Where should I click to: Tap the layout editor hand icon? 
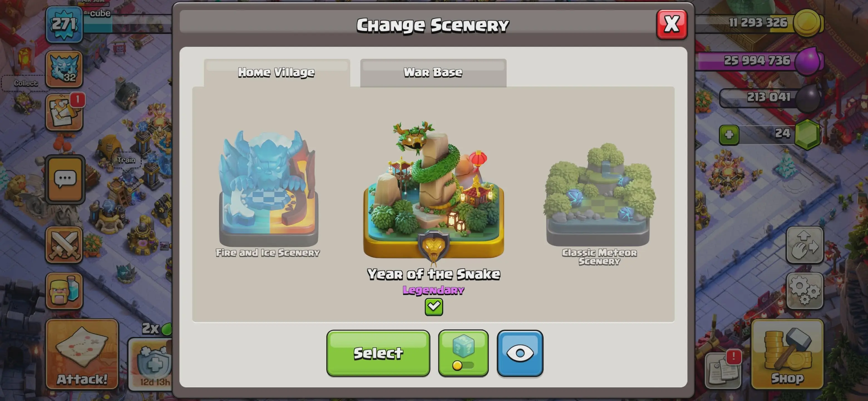[804, 245]
